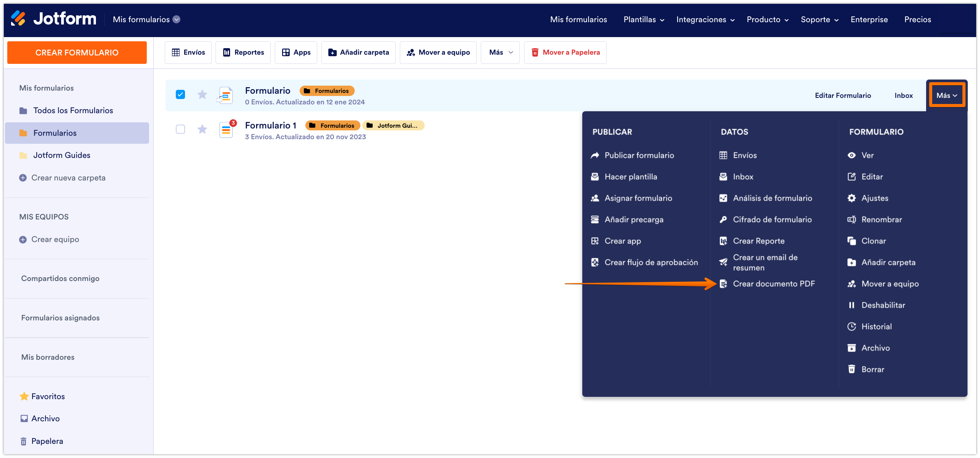Open Jotform Guides folder in sidebar

[x=62, y=155]
